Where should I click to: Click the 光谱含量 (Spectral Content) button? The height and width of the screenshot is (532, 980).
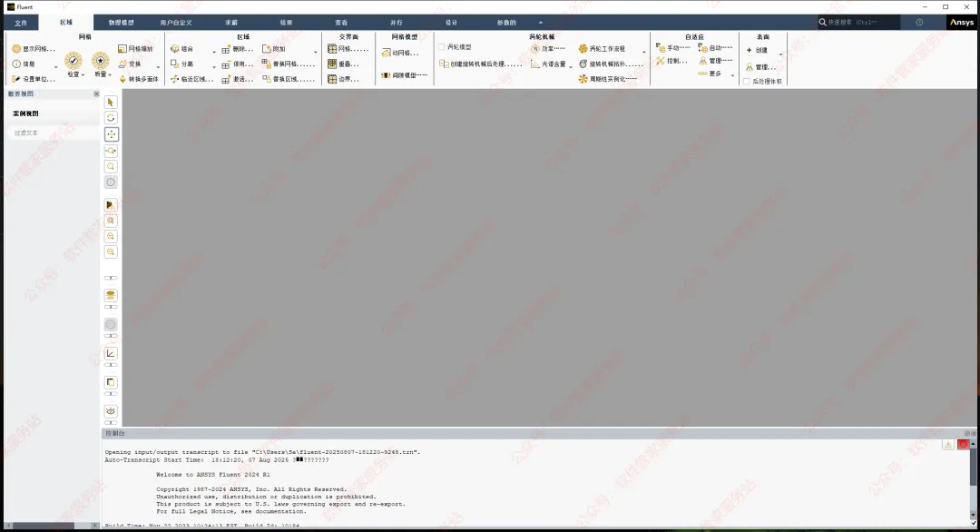point(548,64)
